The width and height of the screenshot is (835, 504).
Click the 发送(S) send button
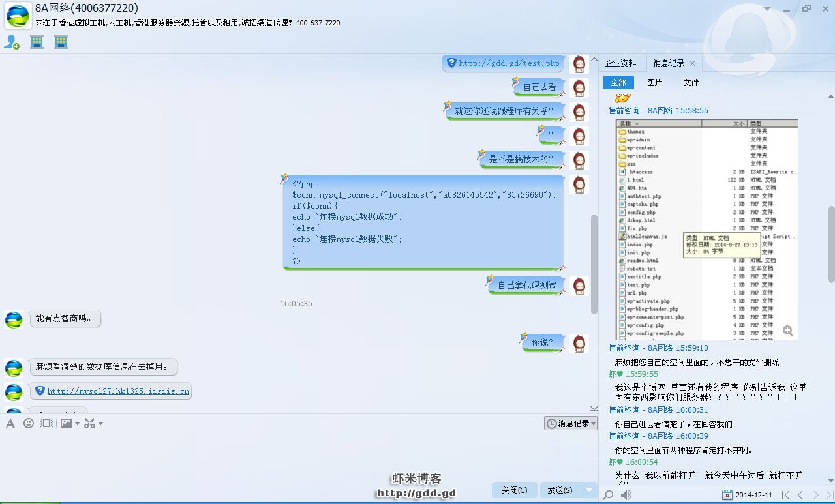(x=560, y=490)
